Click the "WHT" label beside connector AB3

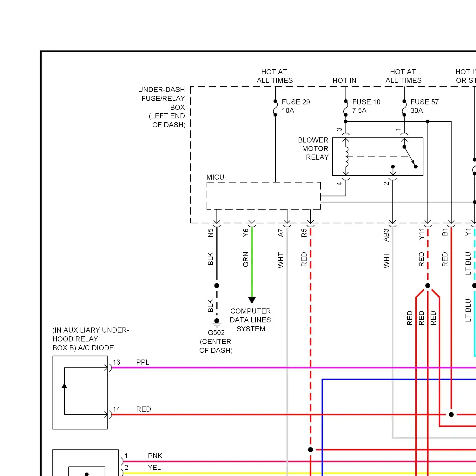pyautogui.click(x=386, y=260)
